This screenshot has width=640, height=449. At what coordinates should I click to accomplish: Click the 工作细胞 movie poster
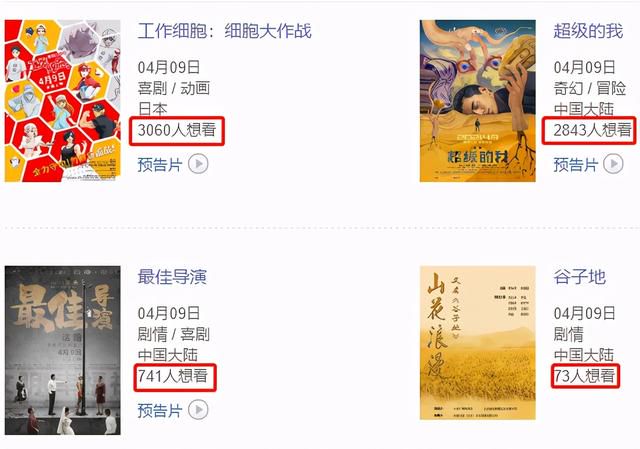pyautogui.click(x=62, y=101)
